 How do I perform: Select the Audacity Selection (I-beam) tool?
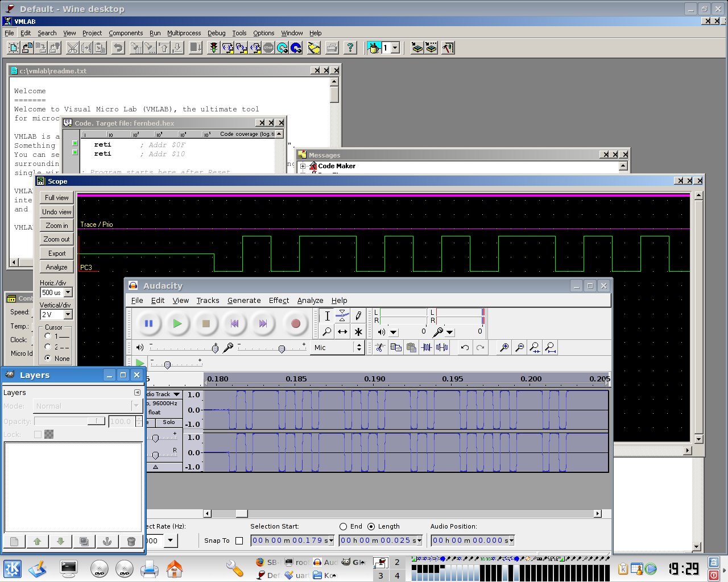[x=327, y=316]
